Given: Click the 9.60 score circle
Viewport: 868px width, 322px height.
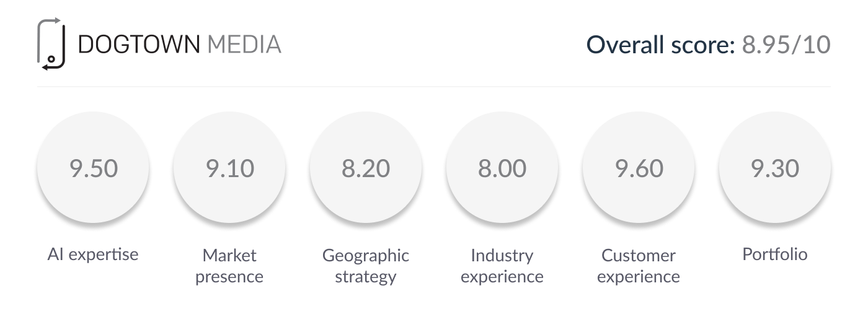Looking at the screenshot, I should 639,168.
